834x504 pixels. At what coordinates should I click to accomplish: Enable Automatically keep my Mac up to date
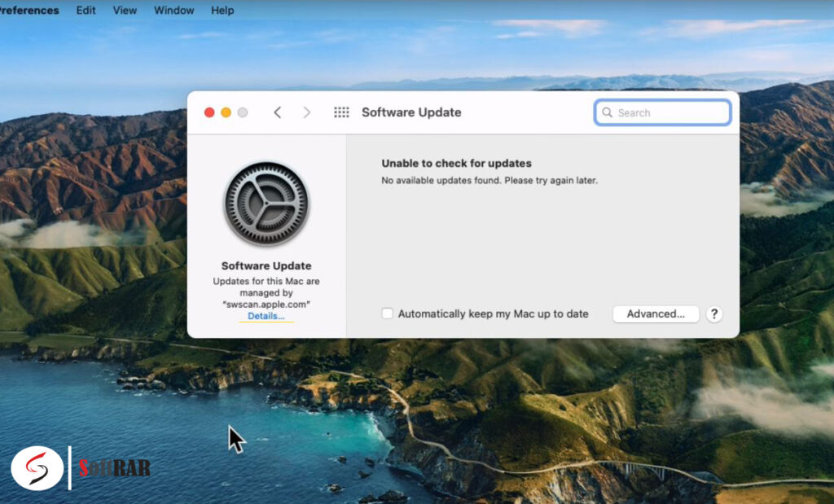pos(387,313)
